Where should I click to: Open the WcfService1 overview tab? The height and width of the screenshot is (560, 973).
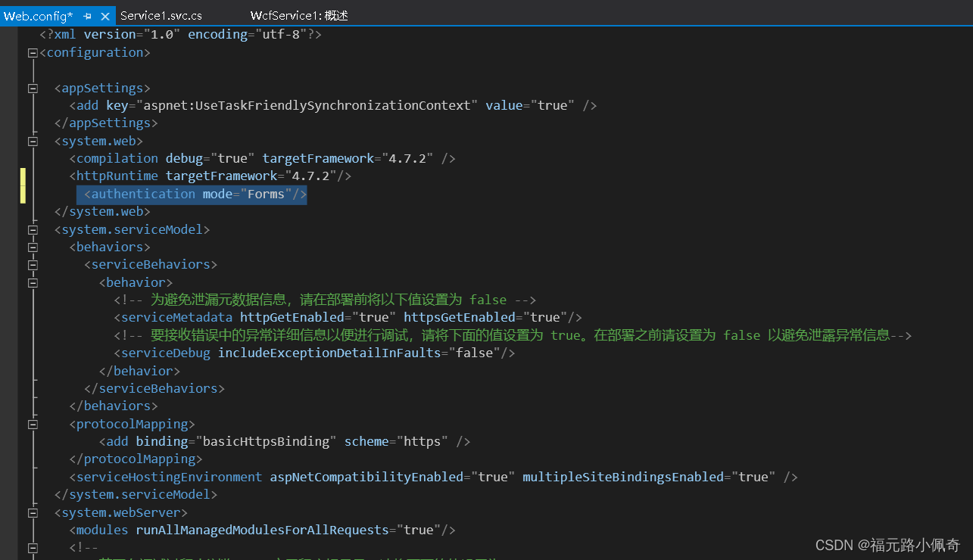[x=298, y=15]
